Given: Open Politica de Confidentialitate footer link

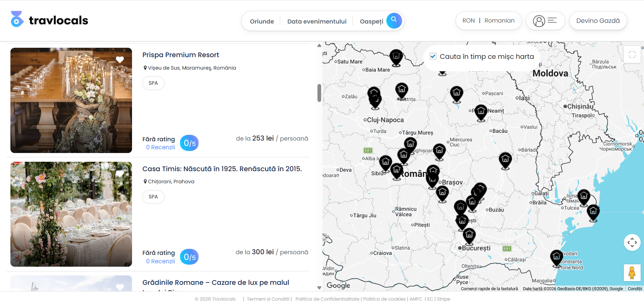Looking at the screenshot, I should 327,299.
